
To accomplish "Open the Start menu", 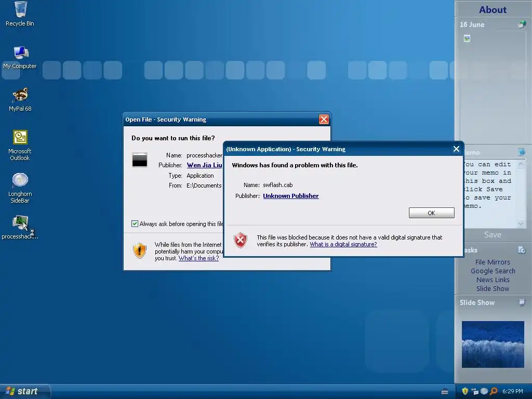I will pyautogui.click(x=24, y=391).
